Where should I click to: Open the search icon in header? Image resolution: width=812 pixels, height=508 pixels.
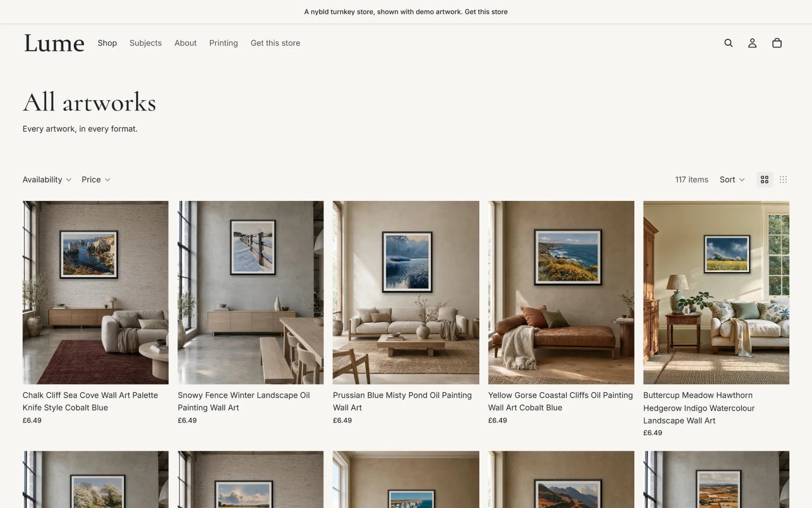tap(728, 43)
